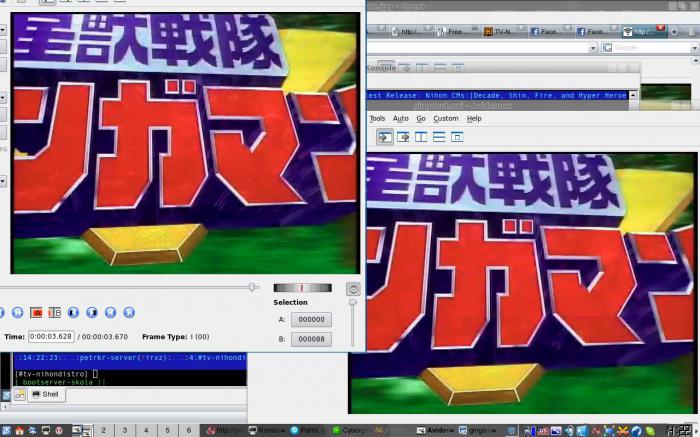This screenshot has width=700, height=437.
Task: Click the playback button left of marker A
Action: (x=17, y=312)
